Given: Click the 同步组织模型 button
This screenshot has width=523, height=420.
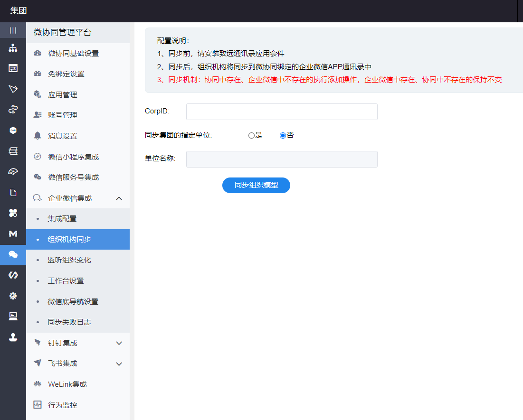Looking at the screenshot, I should point(256,185).
